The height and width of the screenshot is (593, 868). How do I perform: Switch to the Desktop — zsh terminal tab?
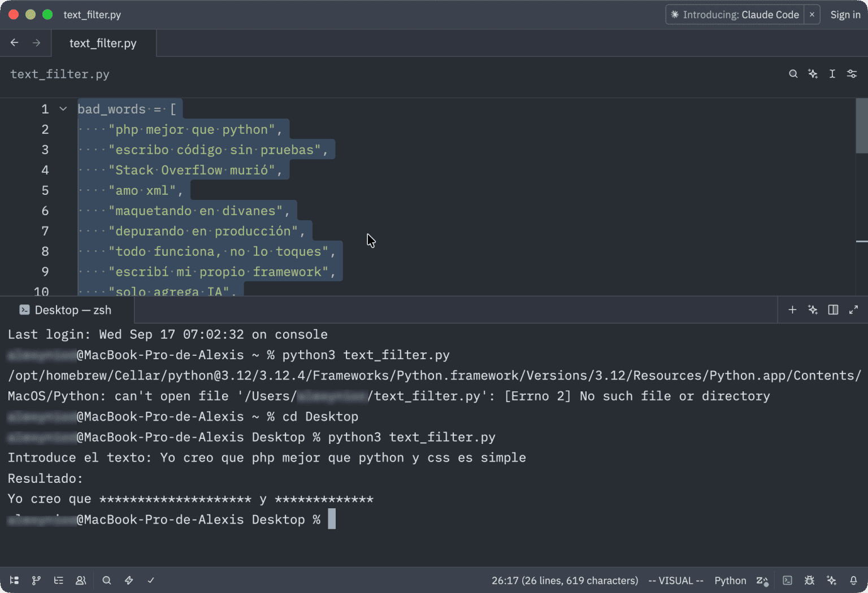65,309
